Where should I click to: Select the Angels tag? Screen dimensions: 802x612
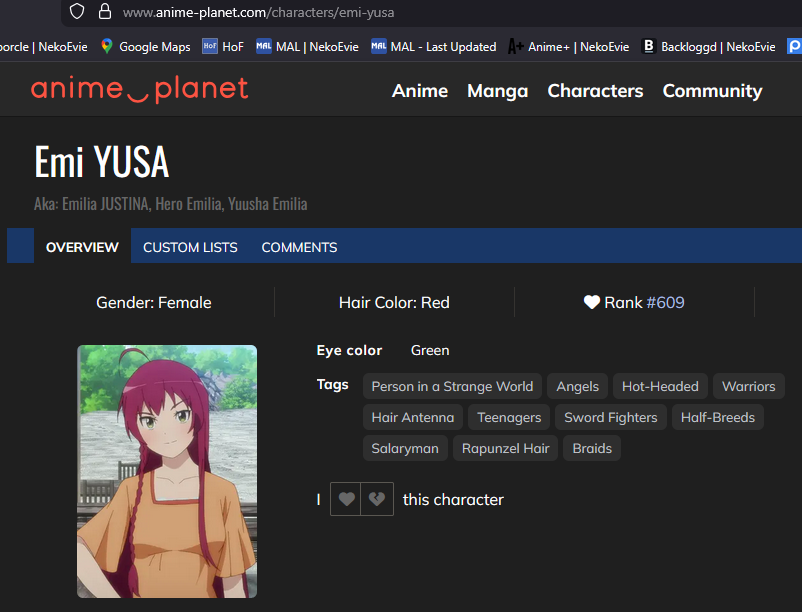click(x=577, y=386)
